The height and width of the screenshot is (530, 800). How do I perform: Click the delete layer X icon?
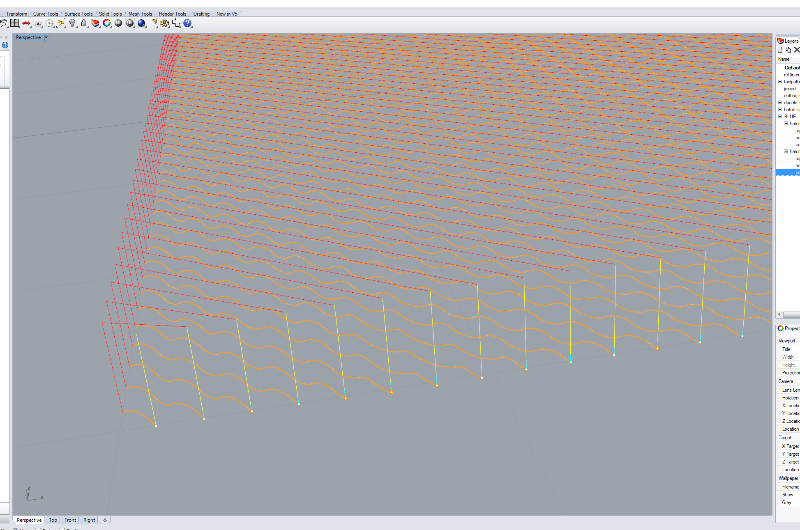click(796, 50)
